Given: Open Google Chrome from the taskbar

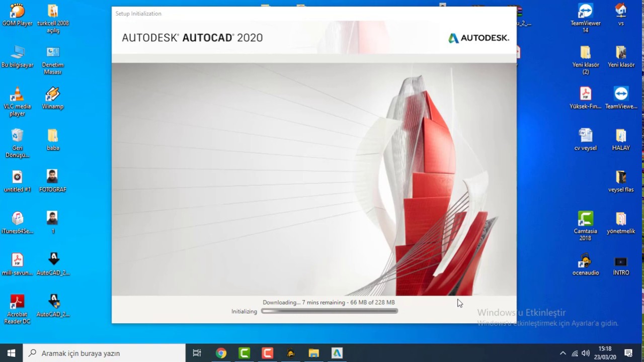Looking at the screenshot, I should (x=221, y=353).
